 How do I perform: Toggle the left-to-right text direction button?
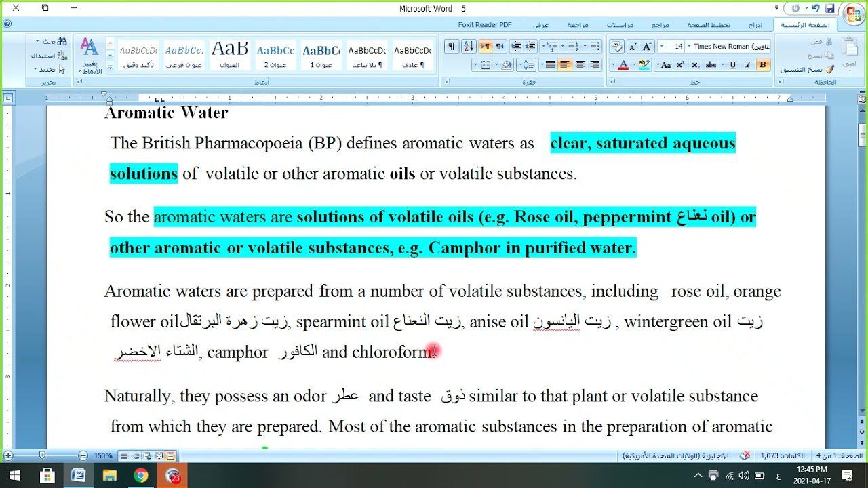point(486,46)
